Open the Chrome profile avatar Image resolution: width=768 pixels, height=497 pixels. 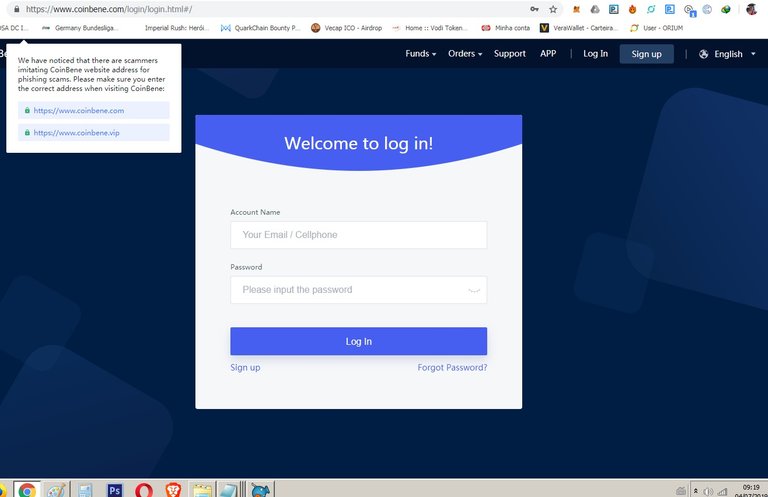click(x=751, y=9)
